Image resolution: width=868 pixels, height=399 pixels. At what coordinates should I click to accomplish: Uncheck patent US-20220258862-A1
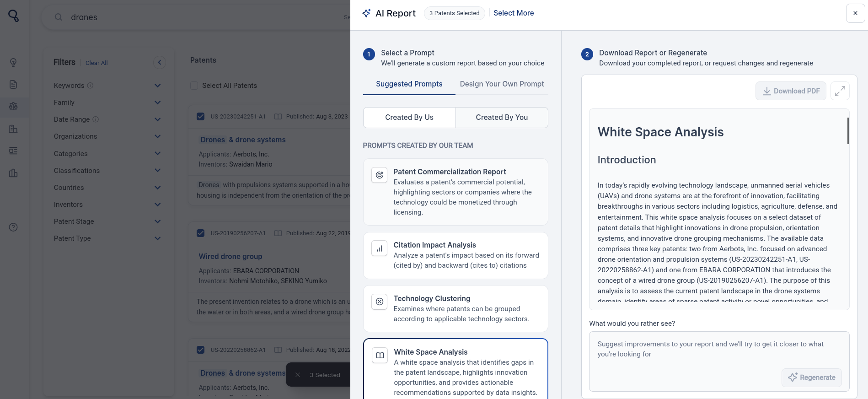click(200, 350)
